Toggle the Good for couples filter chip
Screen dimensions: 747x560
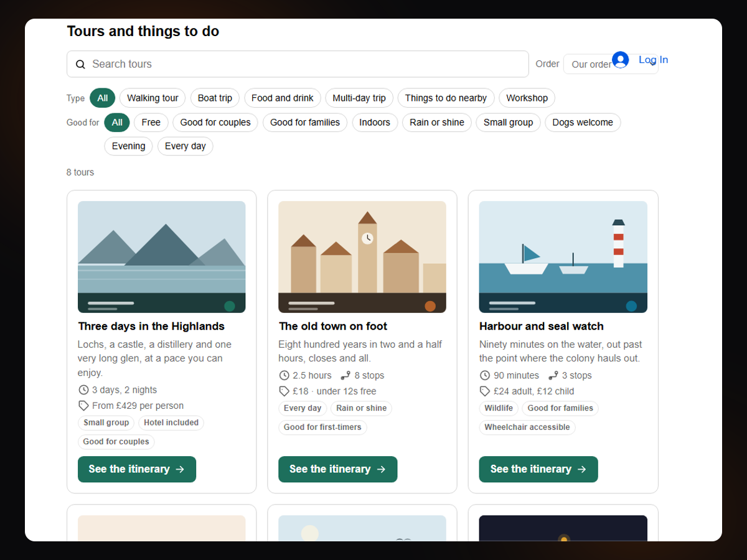[x=215, y=123]
